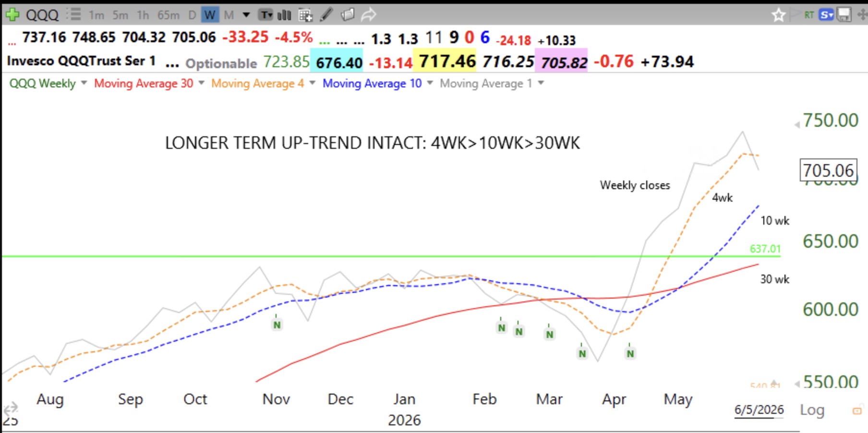Click the 10 wk chart label
This screenshot has height=433, width=868.
click(x=775, y=221)
